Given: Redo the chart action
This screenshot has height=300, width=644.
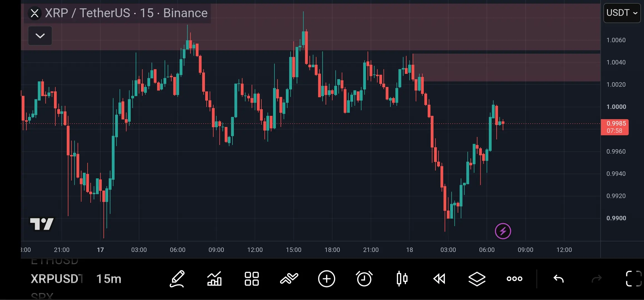Looking at the screenshot, I should tap(596, 279).
